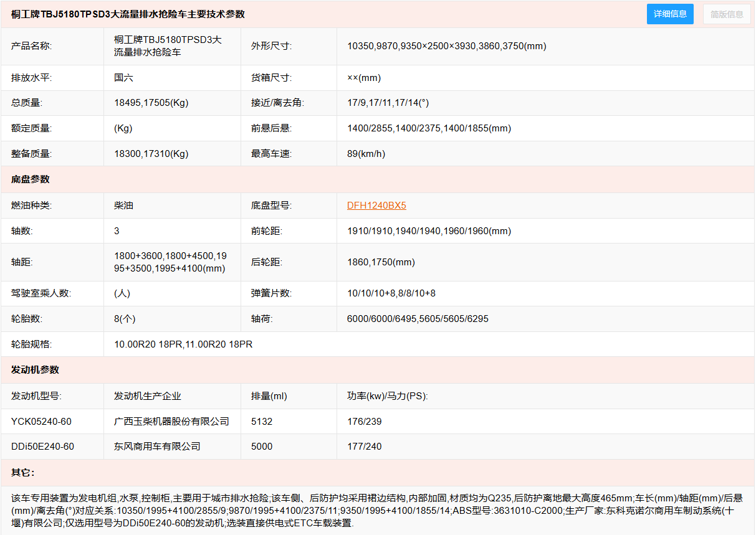Click the 轮胎数 label
Screen dimensions: 756x535
coord(27,319)
